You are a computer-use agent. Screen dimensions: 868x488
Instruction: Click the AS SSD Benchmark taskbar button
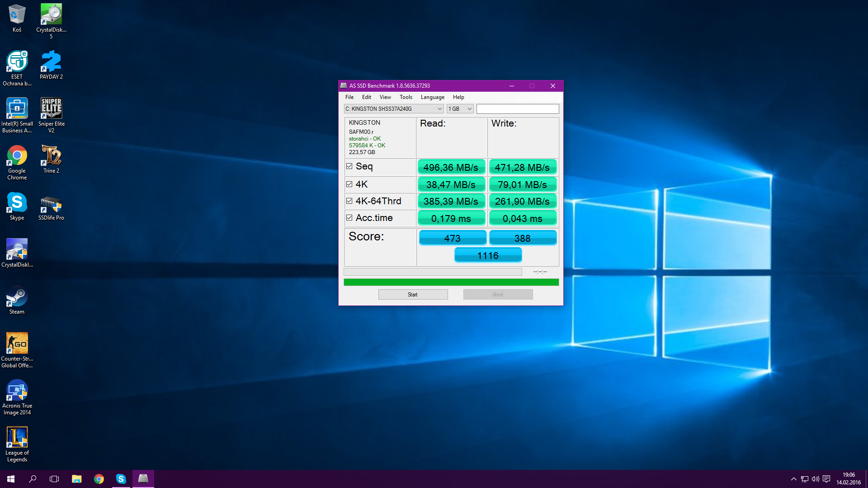tap(143, 479)
